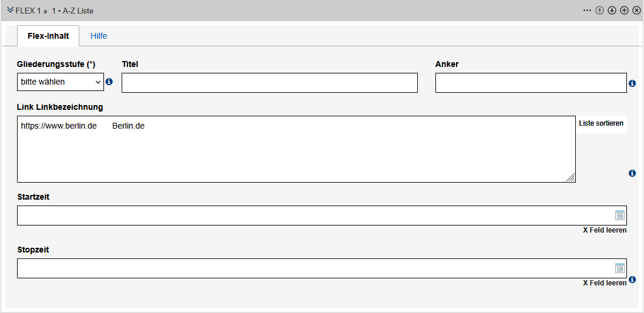Show info icon beside Stopzeit field
Screen dimensions: 644x313
(x=632, y=280)
